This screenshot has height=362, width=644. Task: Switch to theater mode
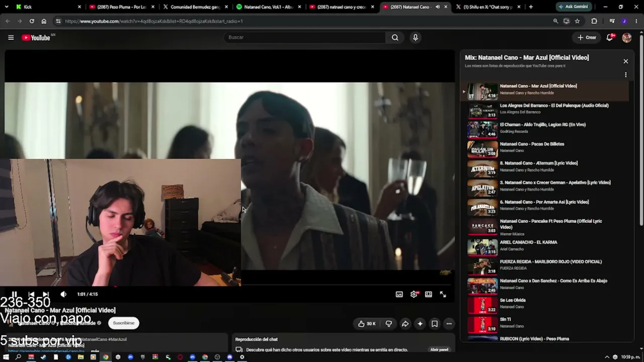[428, 294]
